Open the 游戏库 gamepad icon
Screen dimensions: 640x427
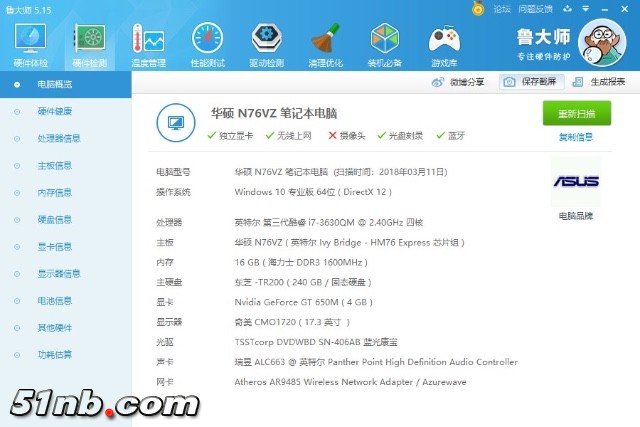point(443,43)
